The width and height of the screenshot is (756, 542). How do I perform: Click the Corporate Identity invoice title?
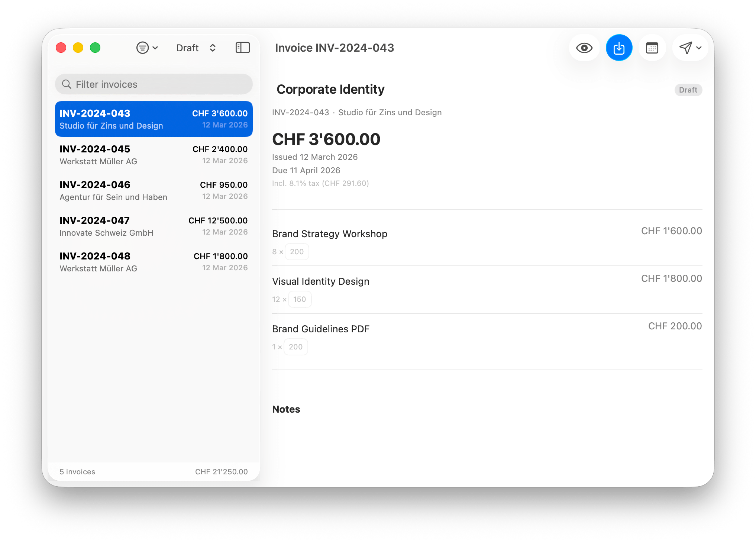[x=331, y=89]
